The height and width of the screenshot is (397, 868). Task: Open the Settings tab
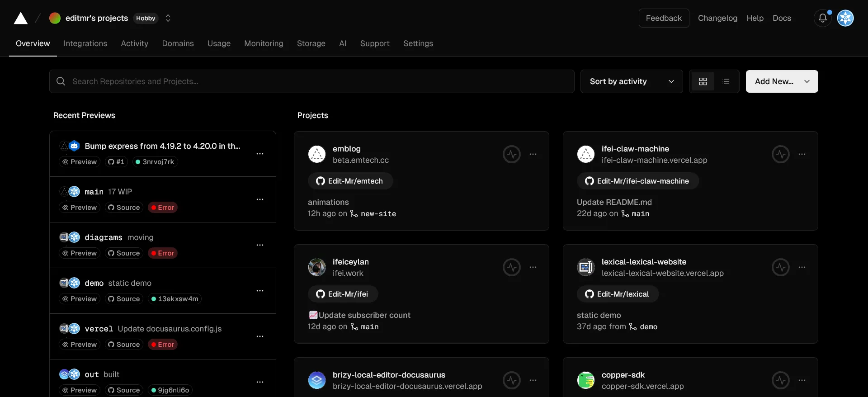pos(418,43)
